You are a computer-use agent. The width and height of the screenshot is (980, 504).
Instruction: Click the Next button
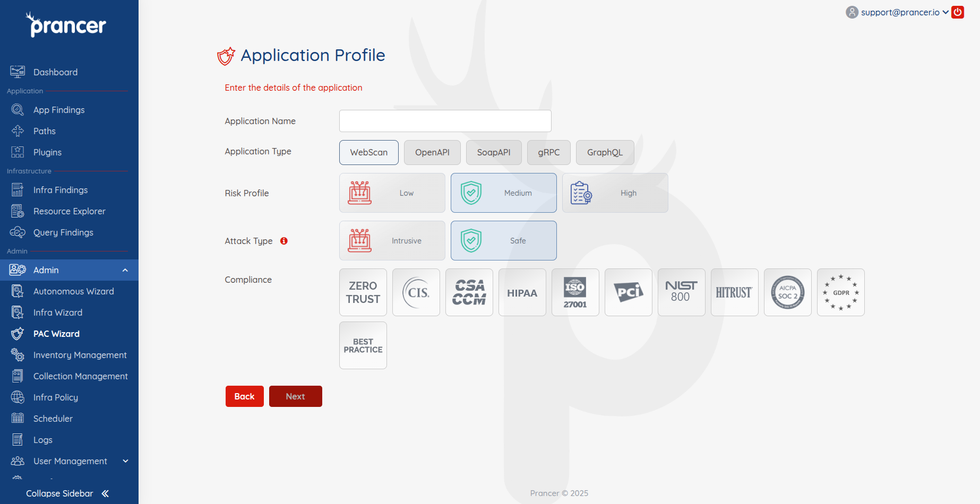coord(296,396)
